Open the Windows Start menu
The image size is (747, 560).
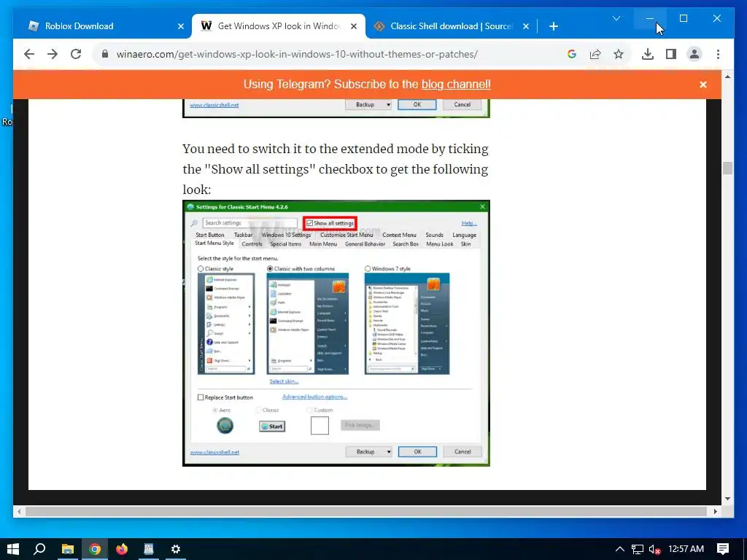pos(13,549)
